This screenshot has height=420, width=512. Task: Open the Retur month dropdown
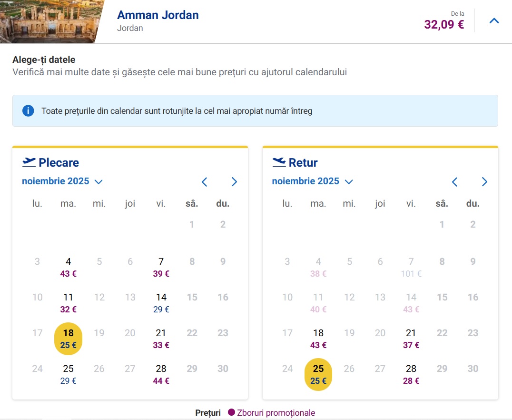(312, 181)
